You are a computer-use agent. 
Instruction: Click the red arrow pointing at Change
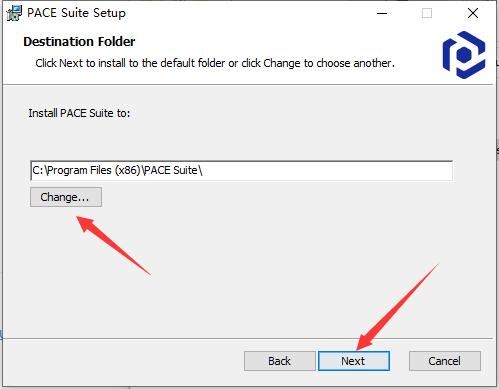113,245
